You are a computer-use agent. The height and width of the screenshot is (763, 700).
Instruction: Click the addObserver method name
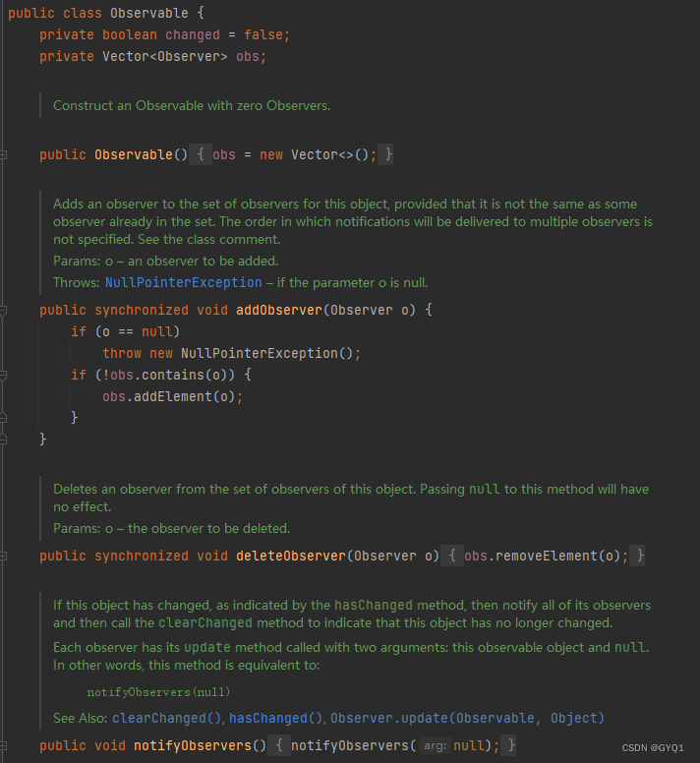pyautogui.click(x=278, y=310)
